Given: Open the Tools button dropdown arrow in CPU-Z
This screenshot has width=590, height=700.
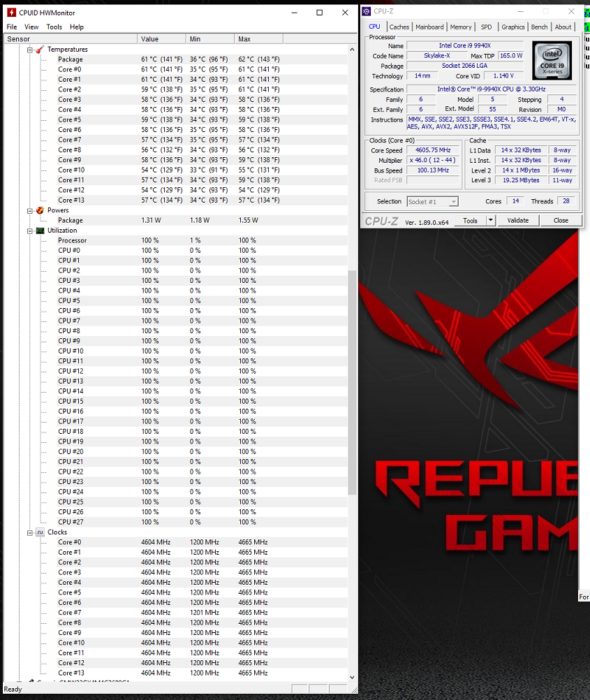Looking at the screenshot, I should coord(491,220).
